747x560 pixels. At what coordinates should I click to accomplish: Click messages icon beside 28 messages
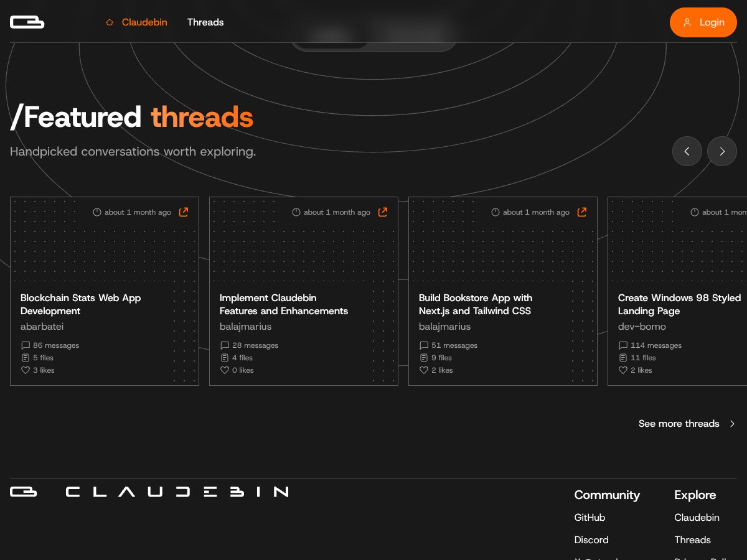point(225,345)
